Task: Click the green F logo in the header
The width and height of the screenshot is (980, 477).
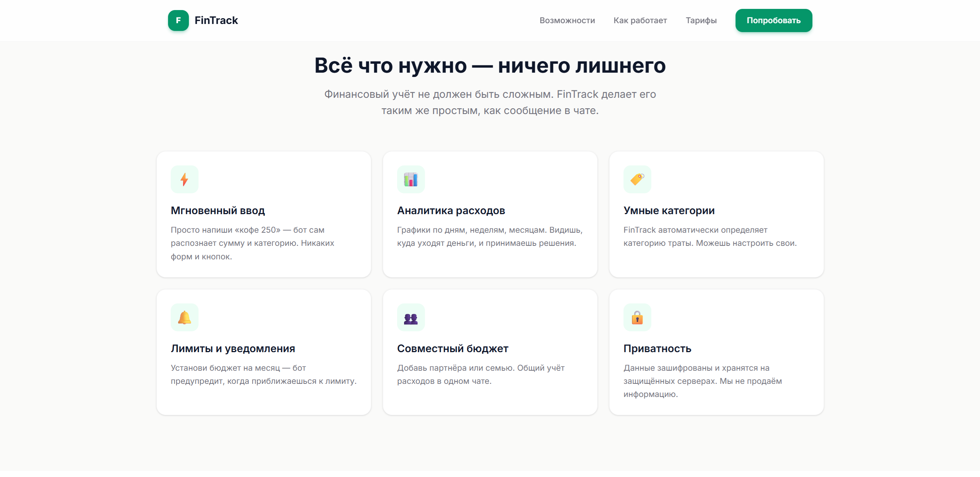Action: coord(178,20)
